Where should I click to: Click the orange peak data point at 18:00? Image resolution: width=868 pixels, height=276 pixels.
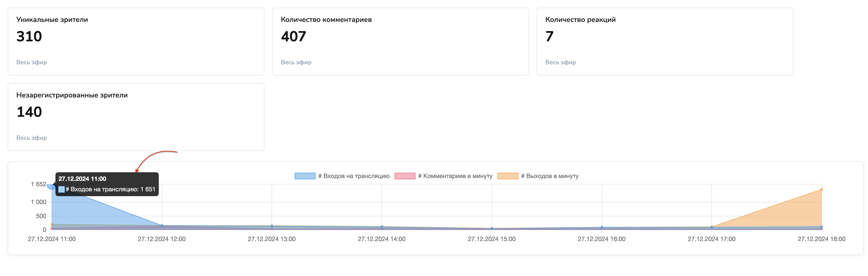tap(822, 189)
